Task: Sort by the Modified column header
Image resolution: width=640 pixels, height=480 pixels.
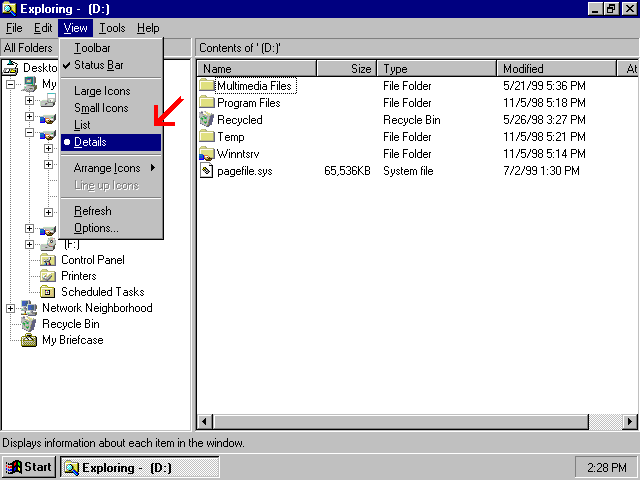Action: (x=556, y=69)
